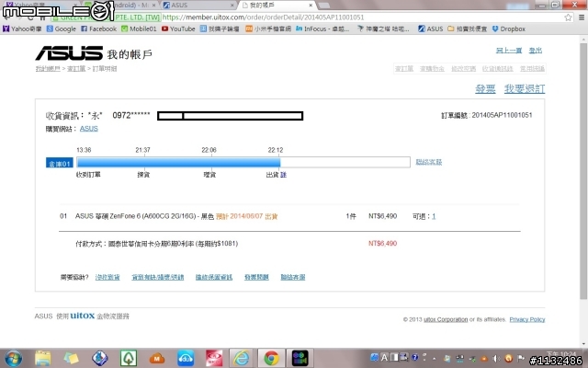Click the order shipping progress bar

243,162
